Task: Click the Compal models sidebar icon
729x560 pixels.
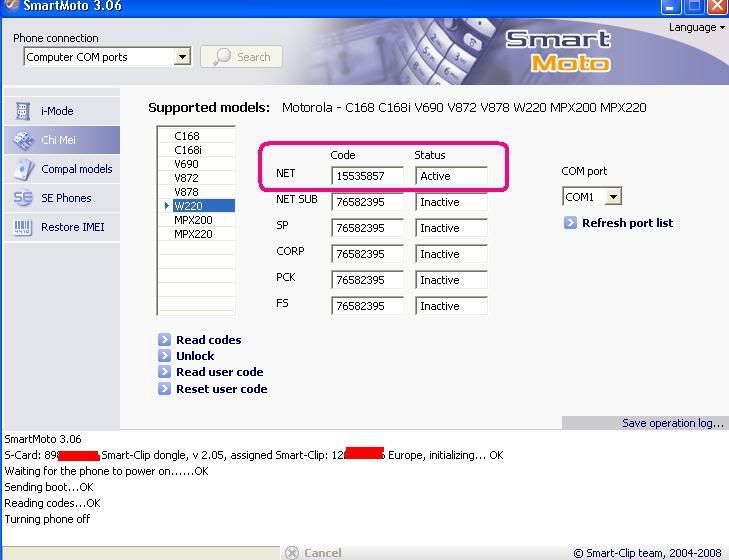Action: tap(23, 169)
